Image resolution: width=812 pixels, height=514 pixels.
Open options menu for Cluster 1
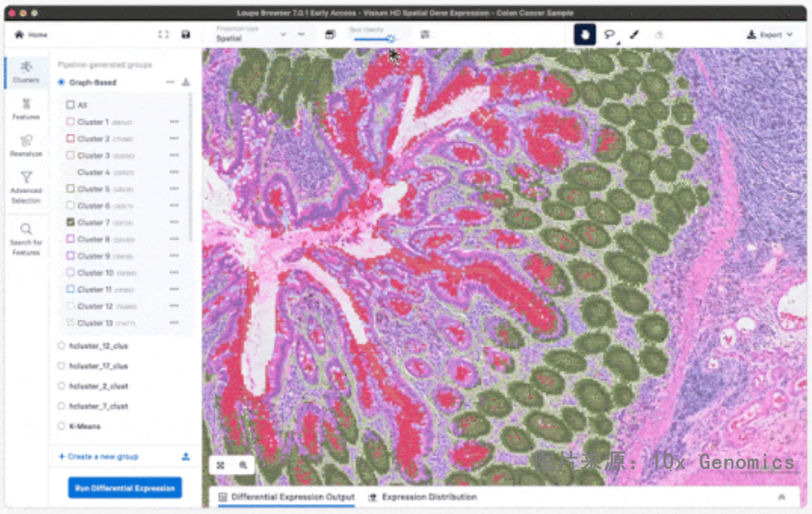pyautogui.click(x=174, y=122)
